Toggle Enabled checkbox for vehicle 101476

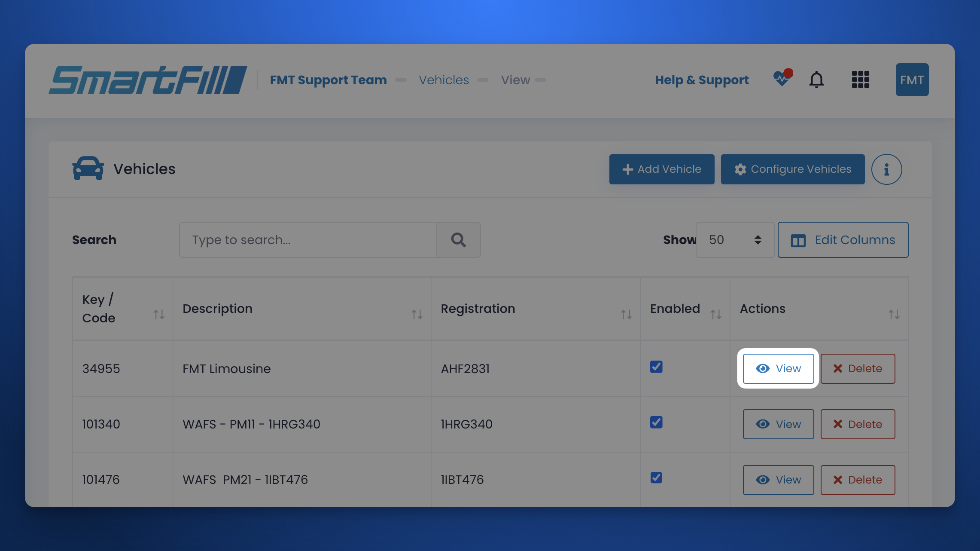tap(656, 478)
